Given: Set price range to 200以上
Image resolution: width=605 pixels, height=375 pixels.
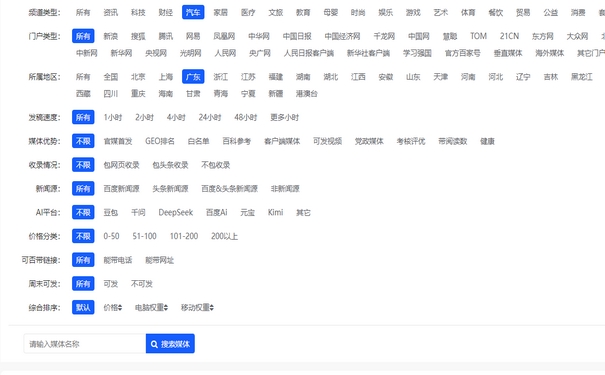Looking at the screenshot, I should pyautogui.click(x=224, y=236).
